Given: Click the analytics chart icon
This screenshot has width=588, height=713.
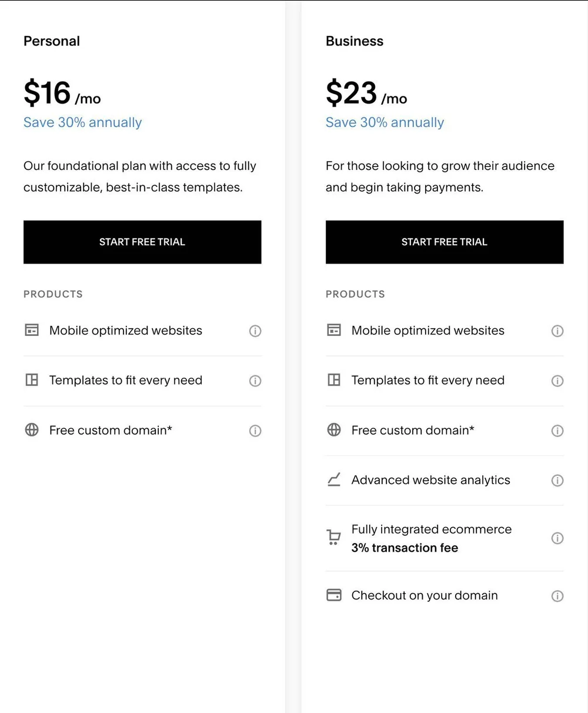Looking at the screenshot, I should click(334, 480).
